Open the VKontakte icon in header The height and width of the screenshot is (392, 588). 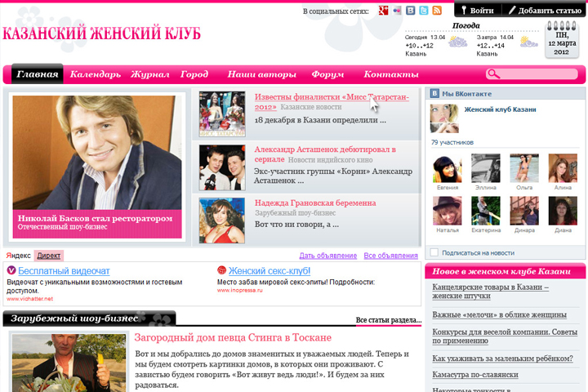[x=410, y=11]
